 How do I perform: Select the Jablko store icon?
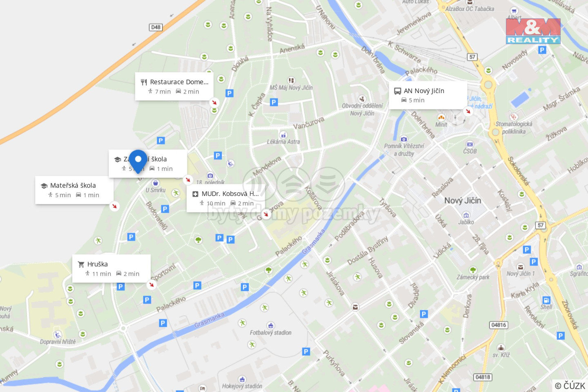pos(466,215)
